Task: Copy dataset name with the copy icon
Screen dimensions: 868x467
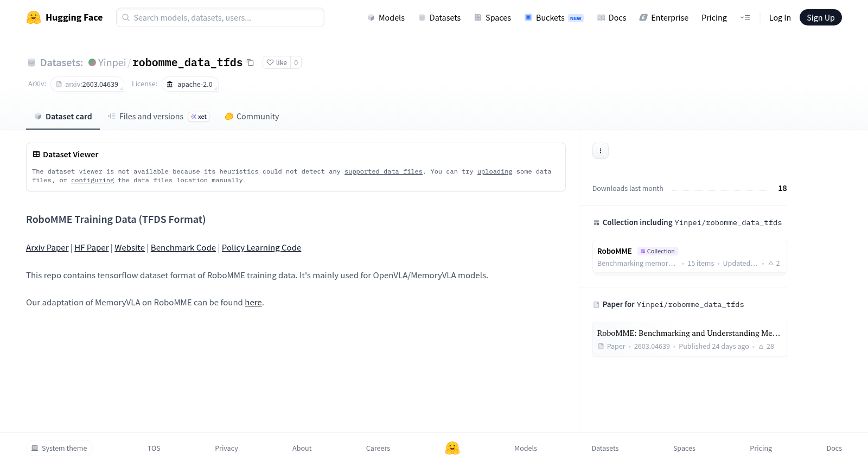Action: pos(250,62)
